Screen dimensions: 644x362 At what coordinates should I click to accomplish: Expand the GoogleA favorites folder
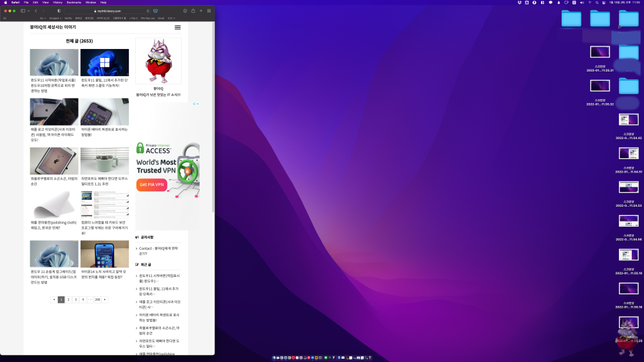(55, 18)
